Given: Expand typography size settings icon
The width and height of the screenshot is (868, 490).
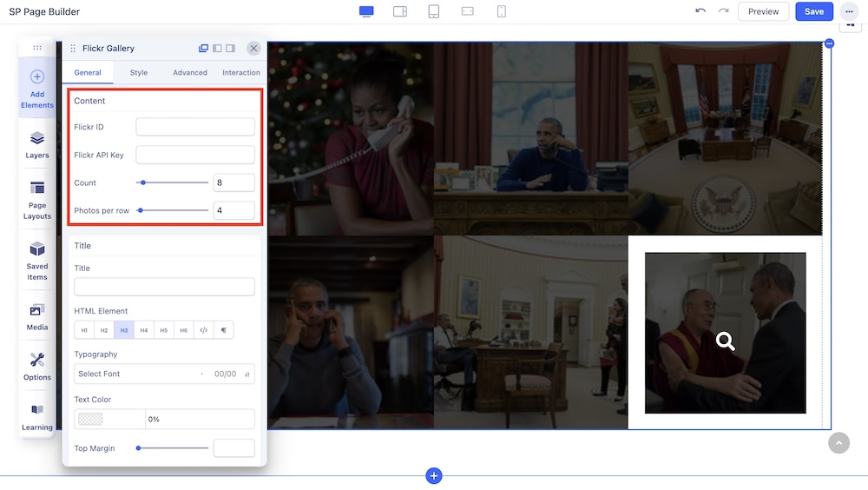Looking at the screenshot, I should tap(247, 374).
